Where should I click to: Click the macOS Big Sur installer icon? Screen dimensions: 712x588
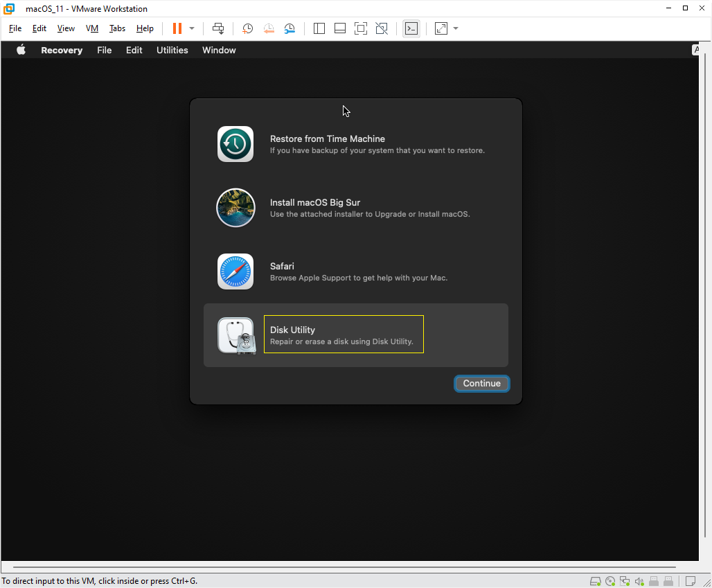235,208
